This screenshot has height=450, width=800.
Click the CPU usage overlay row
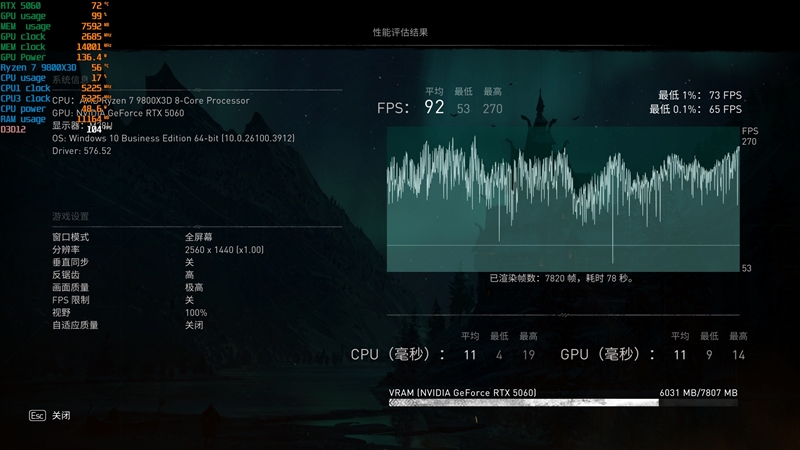click(54, 78)
